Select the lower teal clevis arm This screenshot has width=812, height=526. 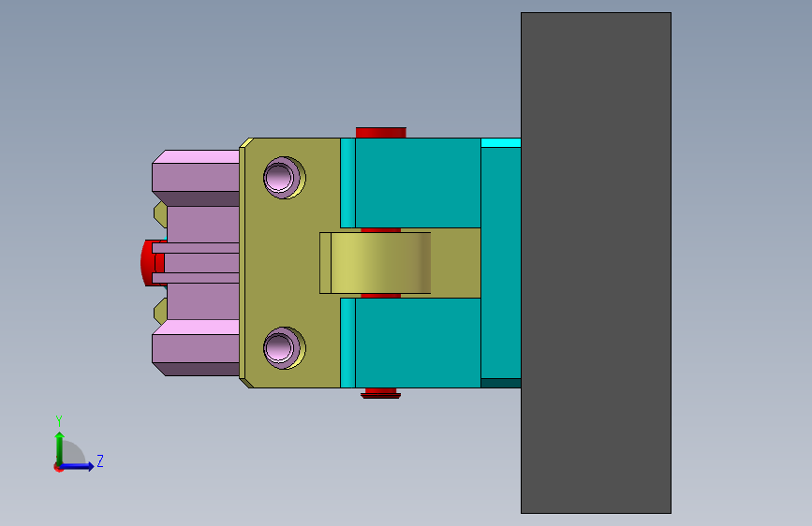(x=418, y=343)
